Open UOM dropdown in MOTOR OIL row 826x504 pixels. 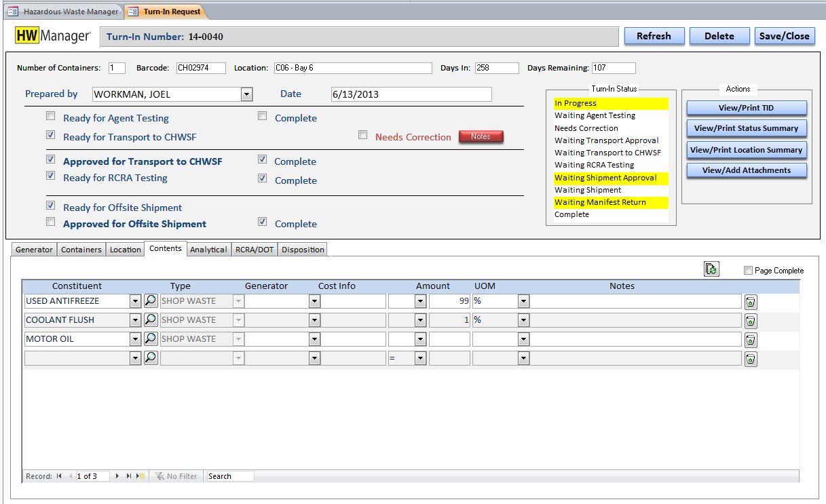523,339
